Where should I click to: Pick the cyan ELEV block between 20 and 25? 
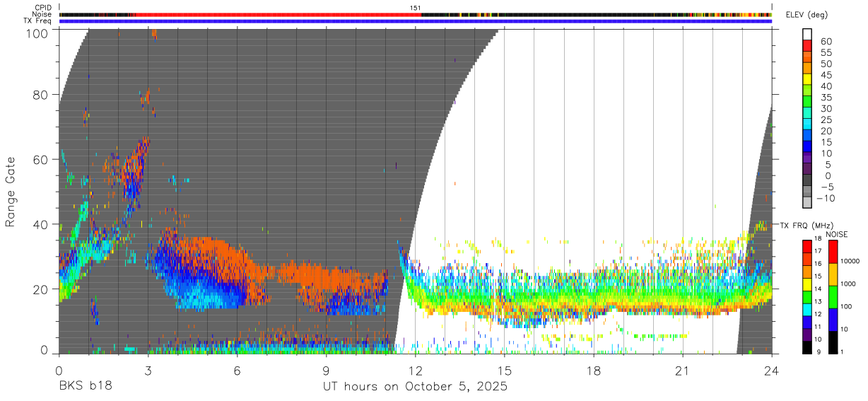(x=807, y=124)
